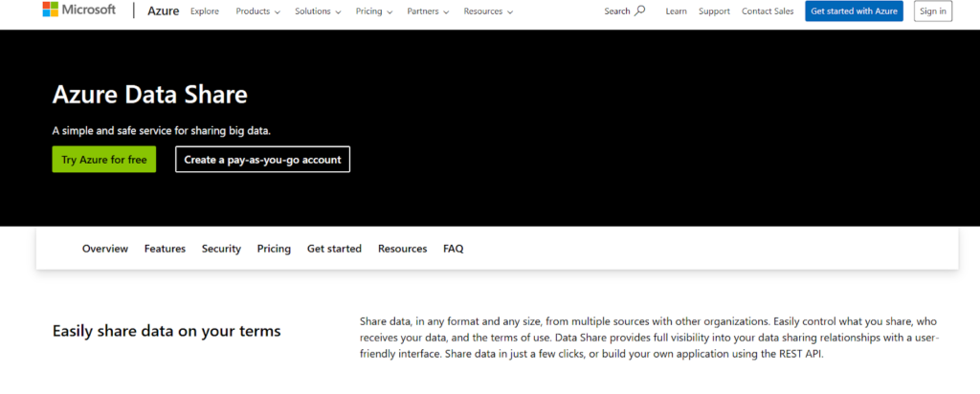Select the Overview tab
Viewport: 980px width, 394px height.
pyautogui.click(x=105, y=249)
